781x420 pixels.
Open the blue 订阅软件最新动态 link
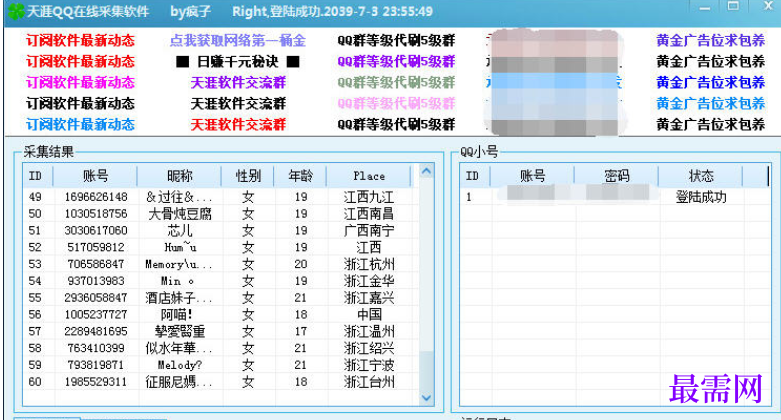tap(80, 124)
